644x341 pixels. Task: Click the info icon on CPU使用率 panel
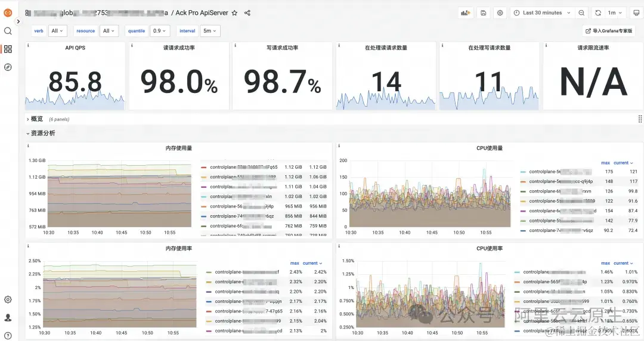click(339, 246)
